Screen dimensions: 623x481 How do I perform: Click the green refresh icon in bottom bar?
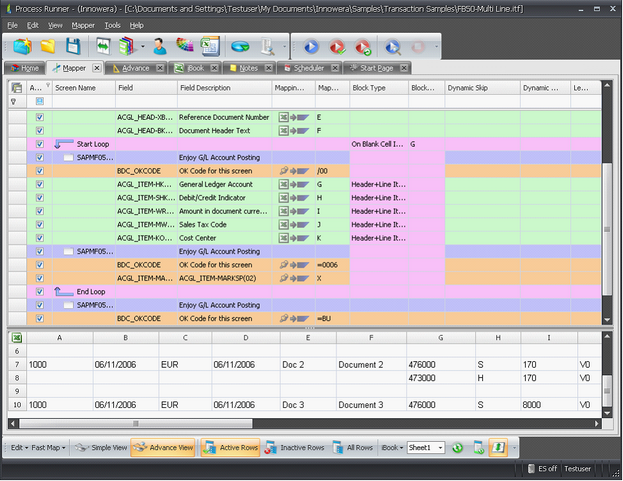point(457,448)
